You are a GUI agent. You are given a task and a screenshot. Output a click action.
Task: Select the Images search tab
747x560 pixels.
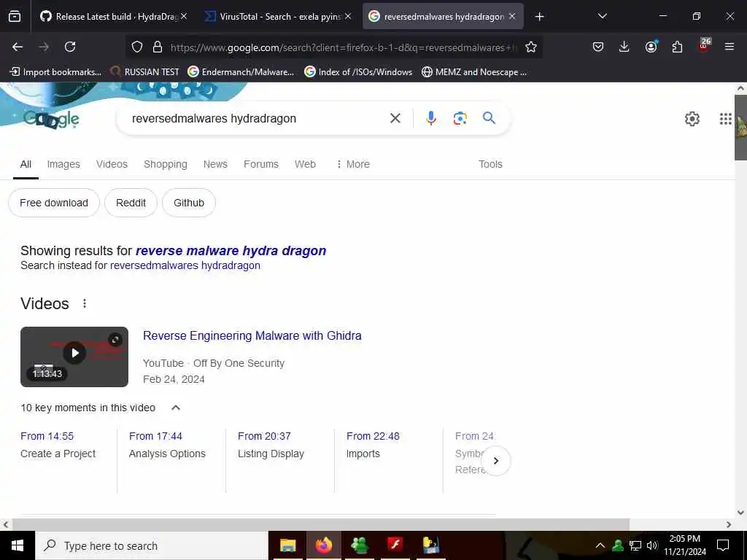point(63,164)
